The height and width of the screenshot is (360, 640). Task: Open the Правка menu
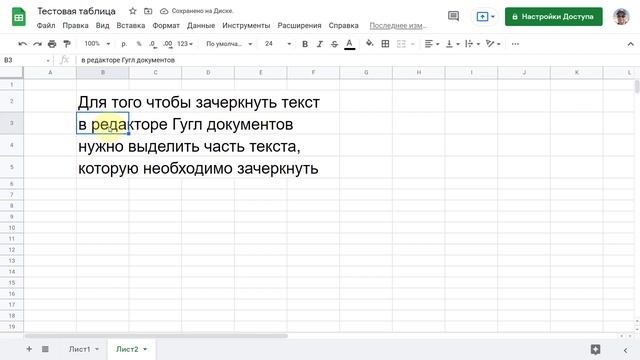coord(76,25)
